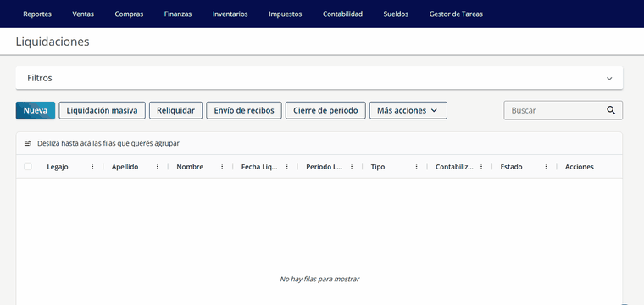Open Contabiliz column options menu

coord(481,167)
